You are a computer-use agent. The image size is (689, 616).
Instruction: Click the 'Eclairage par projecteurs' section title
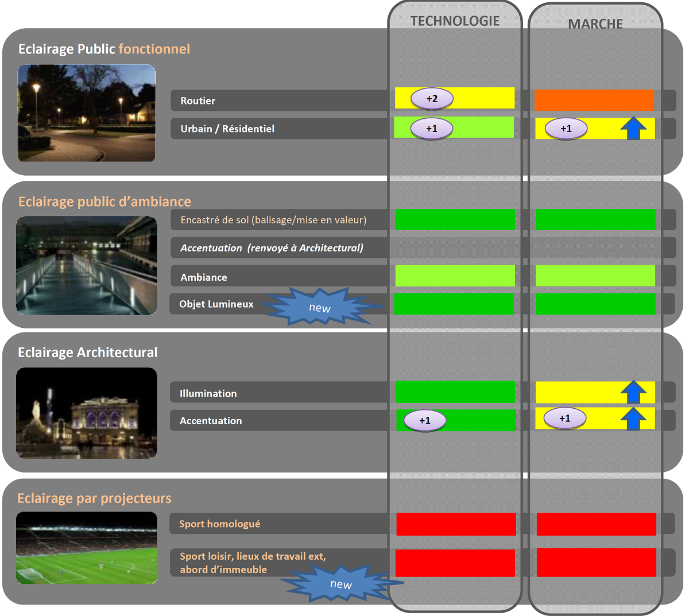point(94,498)
